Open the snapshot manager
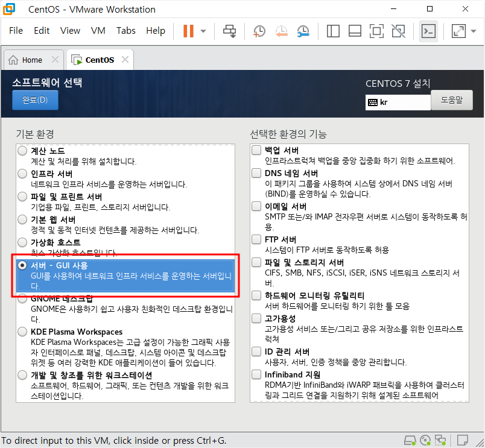 (x=303, y=31)
